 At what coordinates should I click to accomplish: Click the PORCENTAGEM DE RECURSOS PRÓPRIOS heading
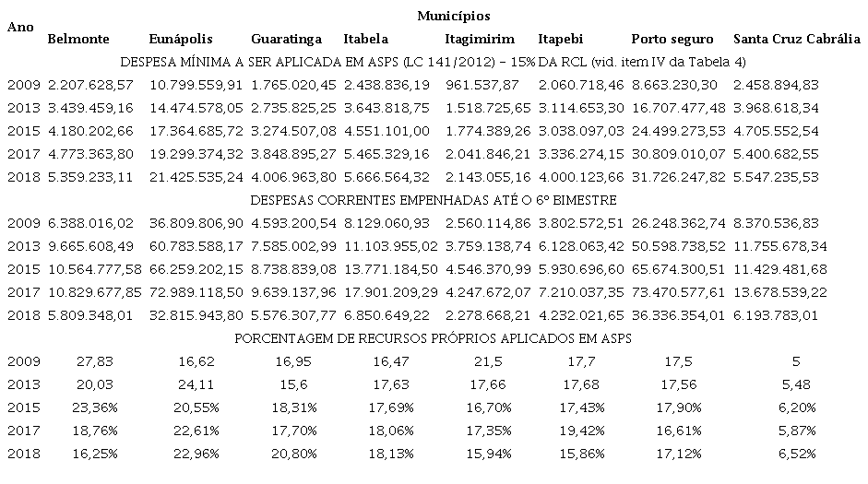(433, 338)
